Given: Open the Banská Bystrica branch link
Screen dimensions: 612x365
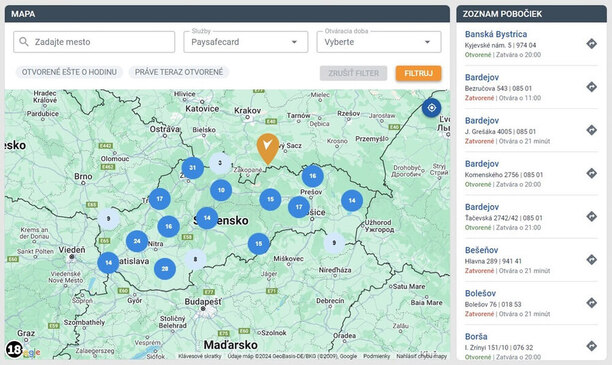Looking at the screenshot, I should (496, 34).
